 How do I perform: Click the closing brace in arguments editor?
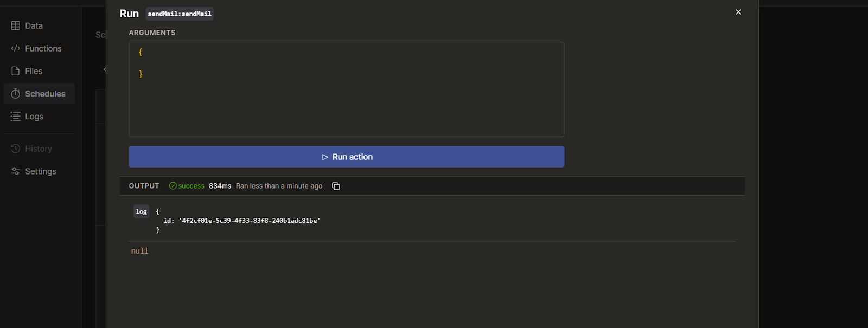click(x=141, y=74)
